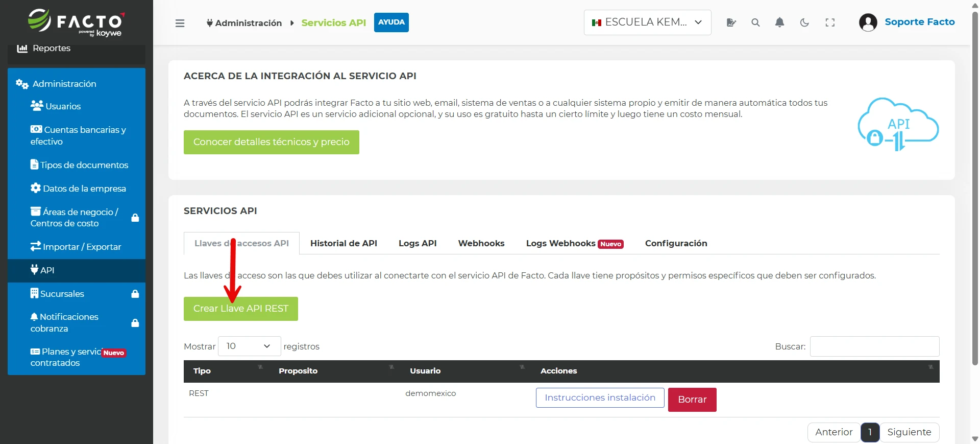Toggle the hamburger sidebar menu icon
Screen dimensions: 980x444
point(180,23)
